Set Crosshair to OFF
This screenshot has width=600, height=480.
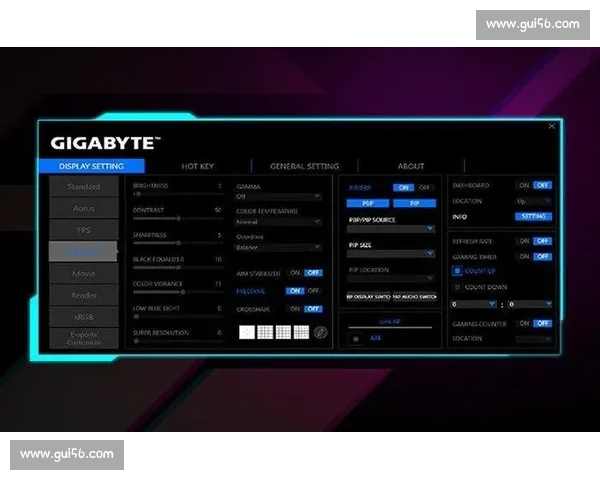313,309
